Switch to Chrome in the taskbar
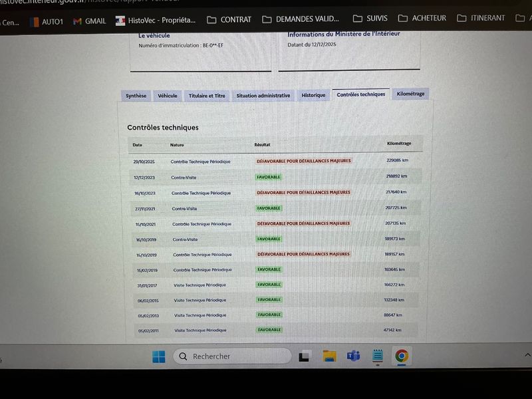Screen dimensions: 532x399 point(402,356)
